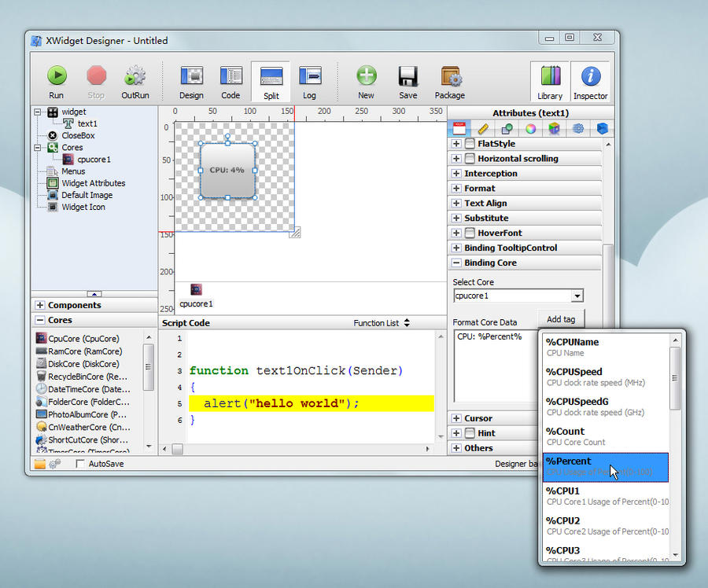Open the Function List selector

pos(382,323)
